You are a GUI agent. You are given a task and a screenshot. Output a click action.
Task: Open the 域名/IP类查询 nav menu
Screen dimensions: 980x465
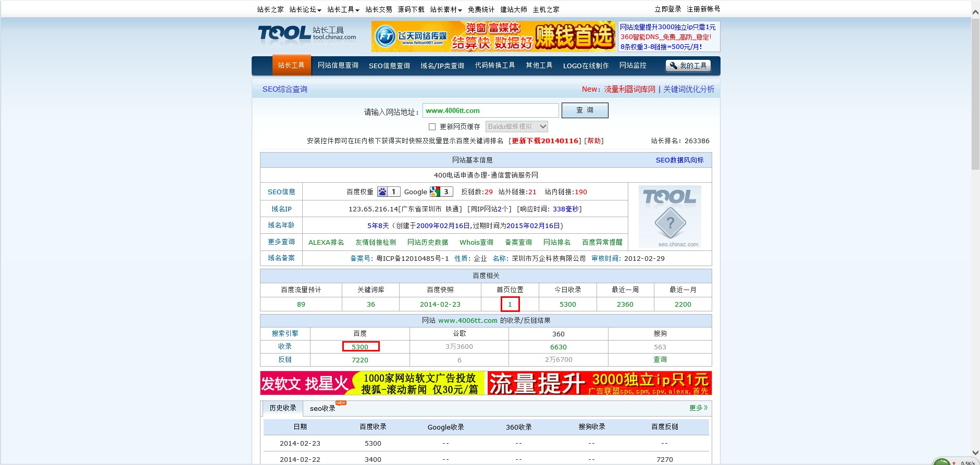pos(442,66)
